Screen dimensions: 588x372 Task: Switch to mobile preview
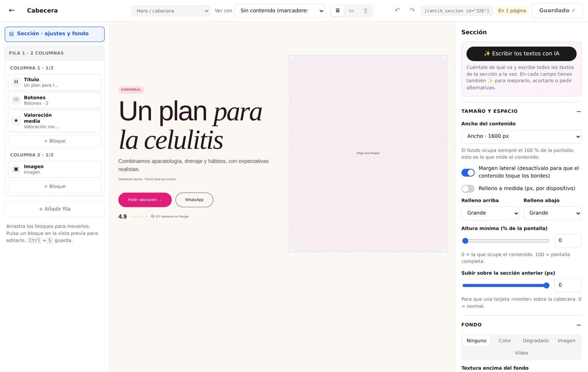click(366, 11)
